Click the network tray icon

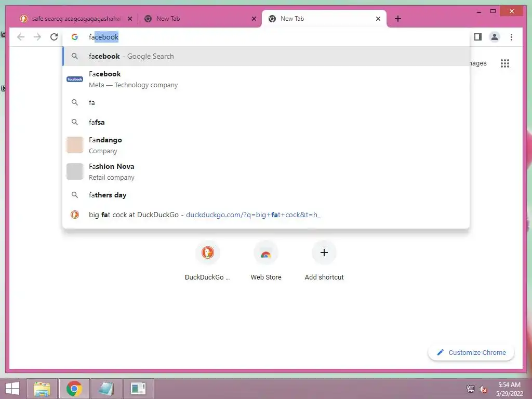[x=470, y=389]
